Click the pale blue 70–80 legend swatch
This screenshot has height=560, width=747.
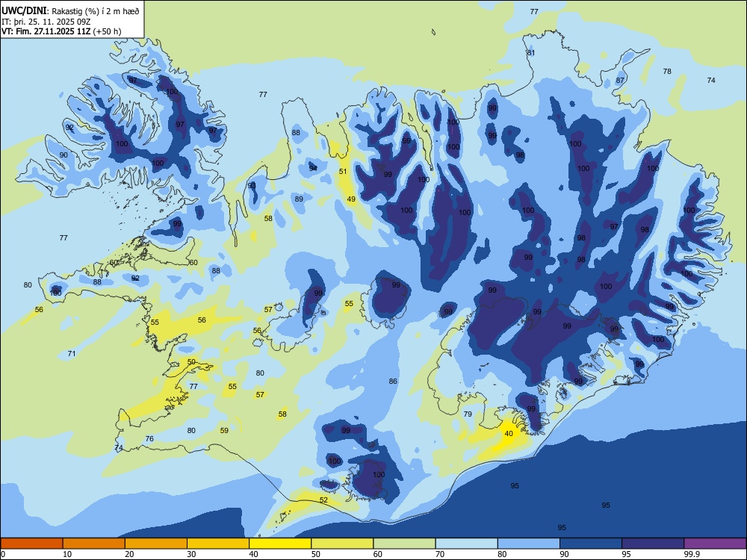coord(467,544)
